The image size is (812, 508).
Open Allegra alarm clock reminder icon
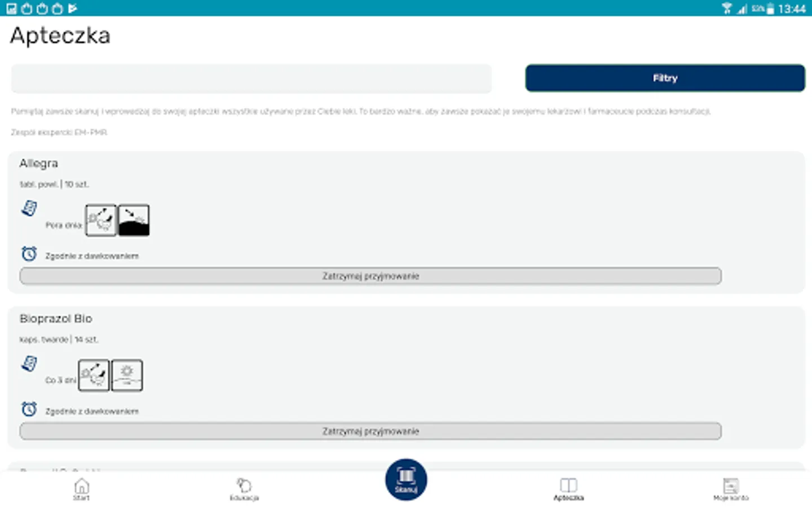point(29,254)
